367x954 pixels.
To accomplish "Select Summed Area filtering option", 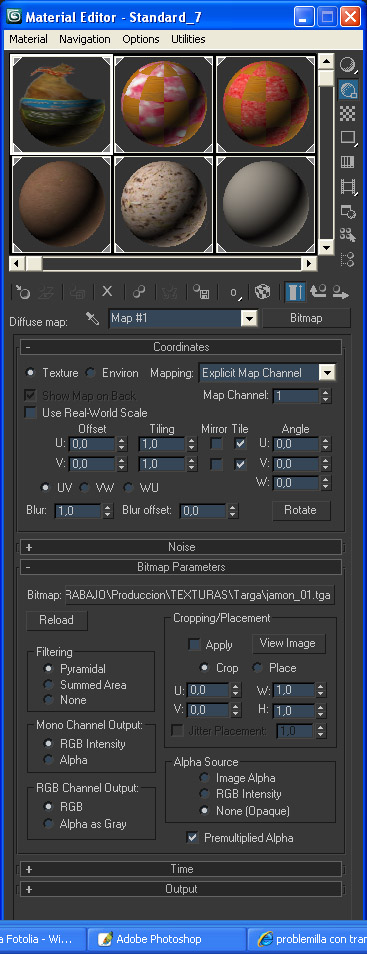I will point(49,684).
